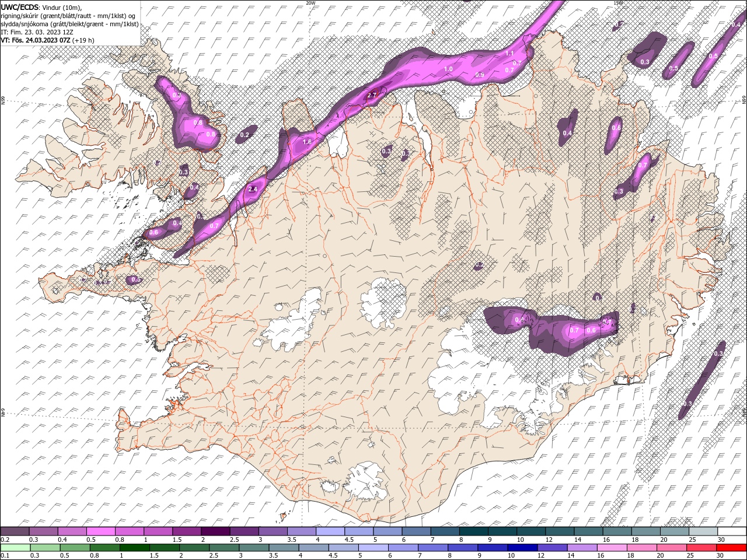Select the initial time line 'IT: Fim. 23. 03. 2023 12Z'
This screenshot has height=560, width=747.
pos(37,32)
